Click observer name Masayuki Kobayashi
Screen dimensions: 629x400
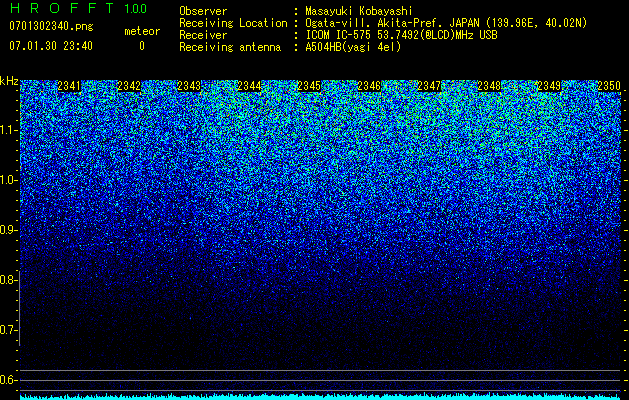tap(359, 11)
